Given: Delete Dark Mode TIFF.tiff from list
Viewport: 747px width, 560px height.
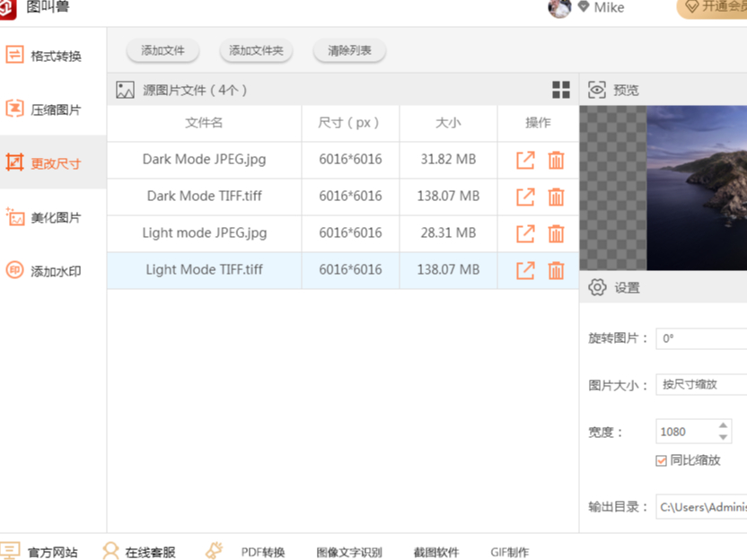Looking at the screenshot, I should coord(556,197).
